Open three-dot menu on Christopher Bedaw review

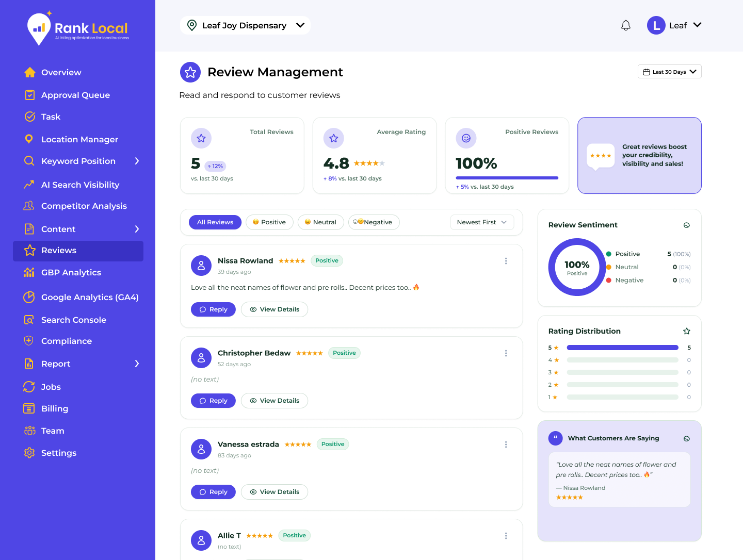[506, 353]
